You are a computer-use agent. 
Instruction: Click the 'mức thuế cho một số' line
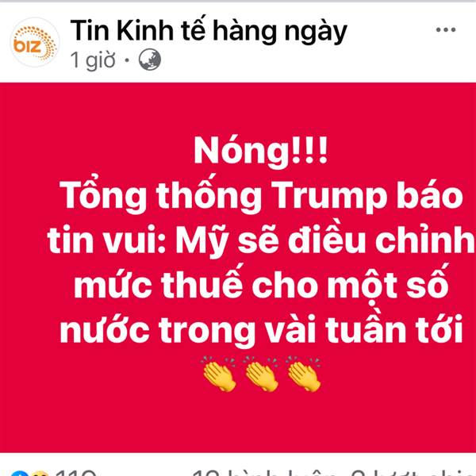[x=261, y=284]
